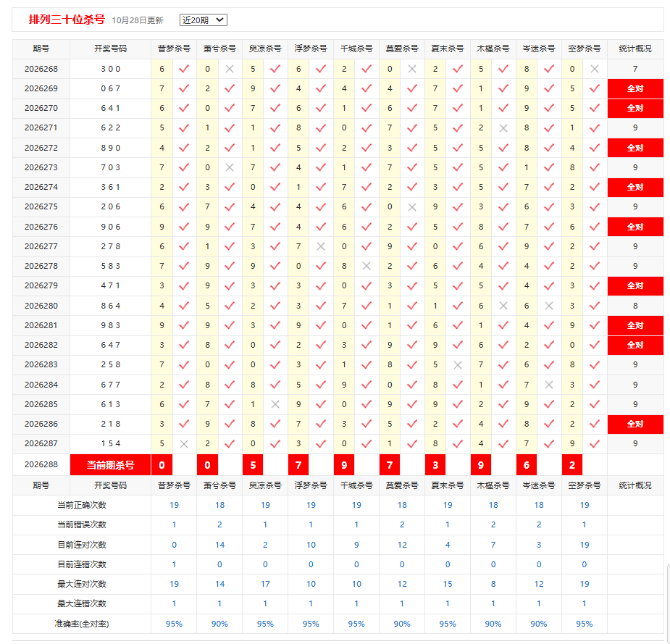Screen dimensions: 670x644
Task: Click the gray X mark in row 2026287
Action: coord(184,444)
